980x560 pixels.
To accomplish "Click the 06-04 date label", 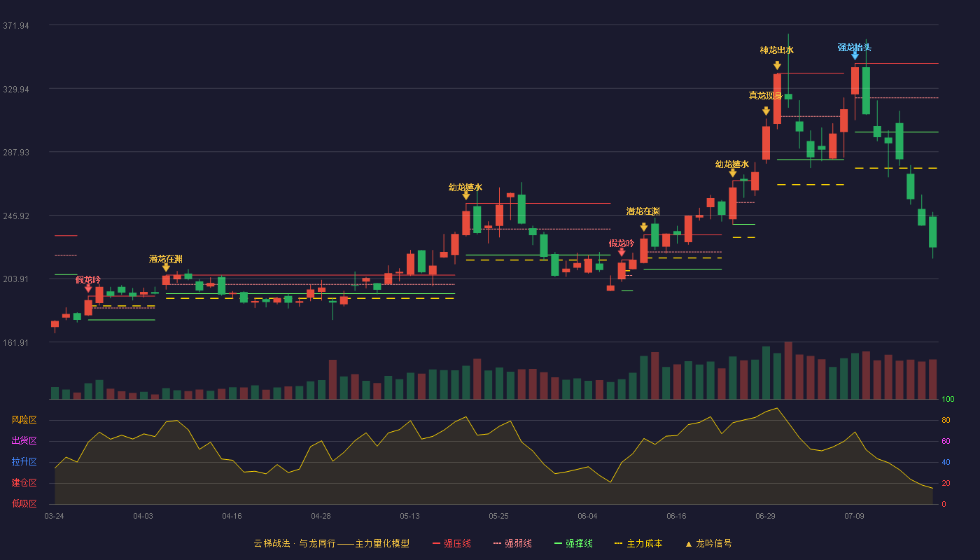I will [x=588, y=516].
